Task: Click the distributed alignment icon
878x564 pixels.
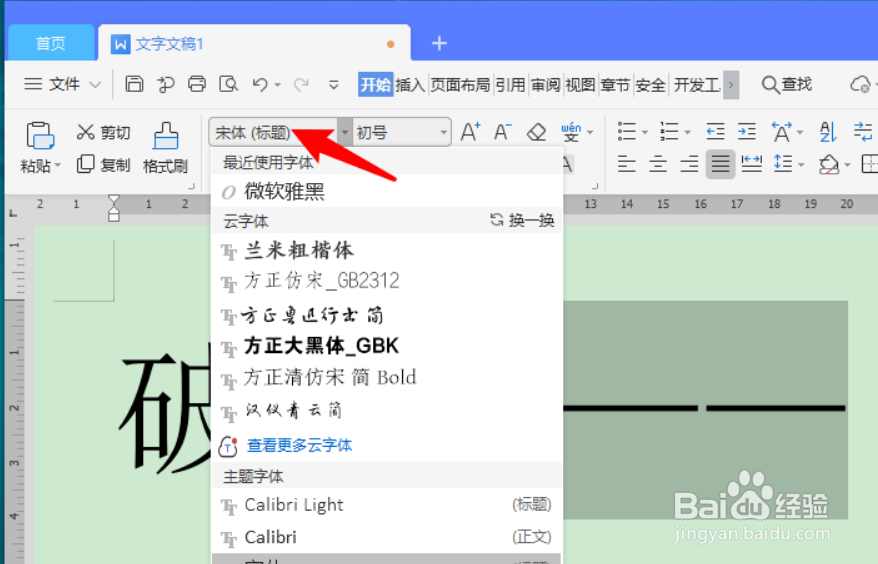Action: click(x=751, y=164)
